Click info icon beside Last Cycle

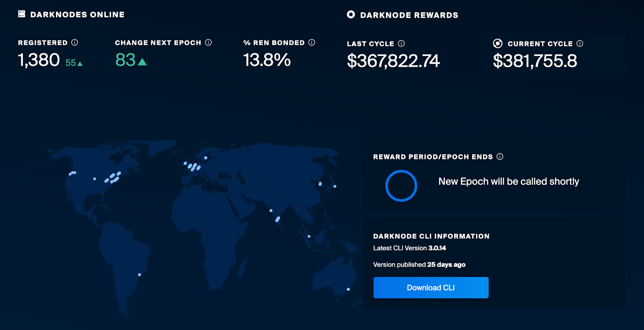pos(401,43)
